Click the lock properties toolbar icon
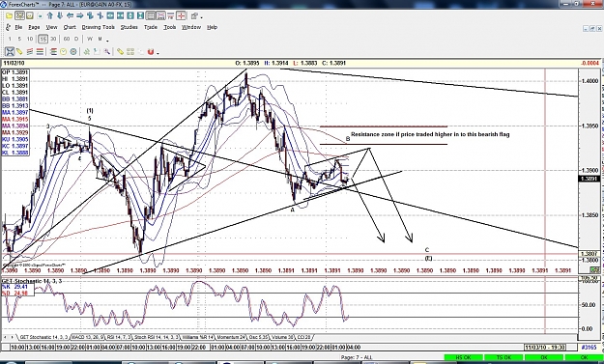This screenshot has height=364, width=604. (x=194, y=15)
